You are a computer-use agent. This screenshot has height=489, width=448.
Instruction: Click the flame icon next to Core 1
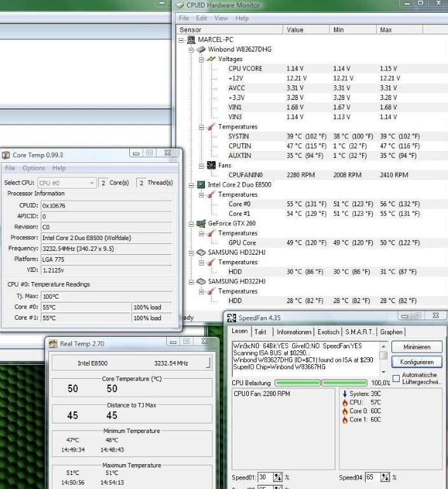point(345,420)
